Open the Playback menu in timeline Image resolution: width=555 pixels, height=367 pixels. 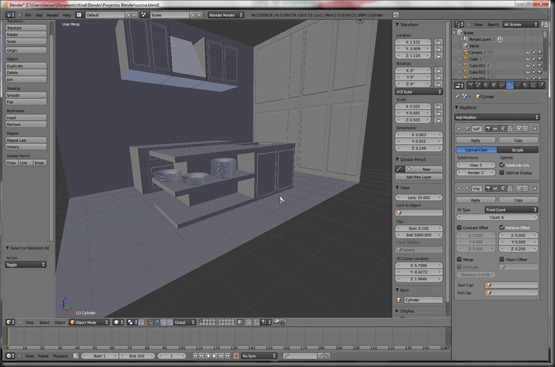tap(60, 356)
